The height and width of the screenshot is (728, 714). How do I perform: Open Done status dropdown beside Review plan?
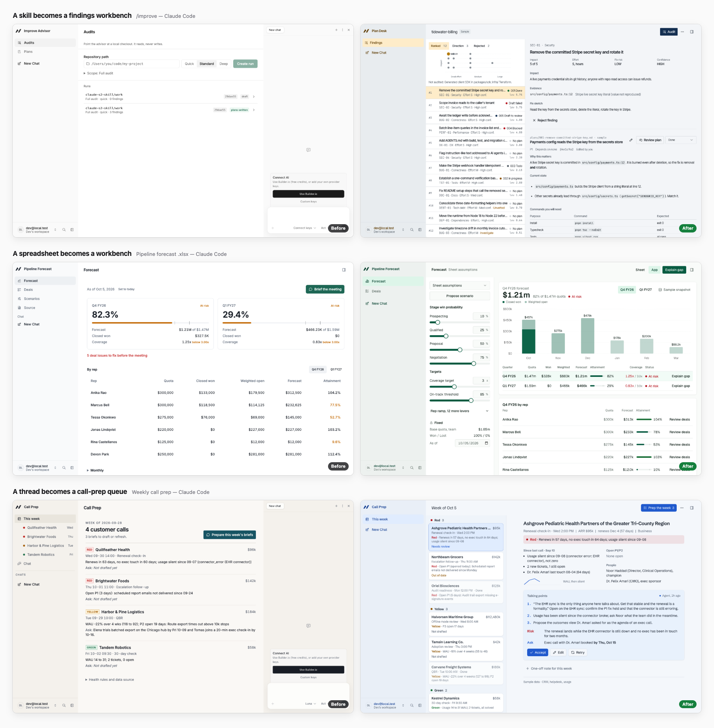pyautogui.click(x=681, y=140)
